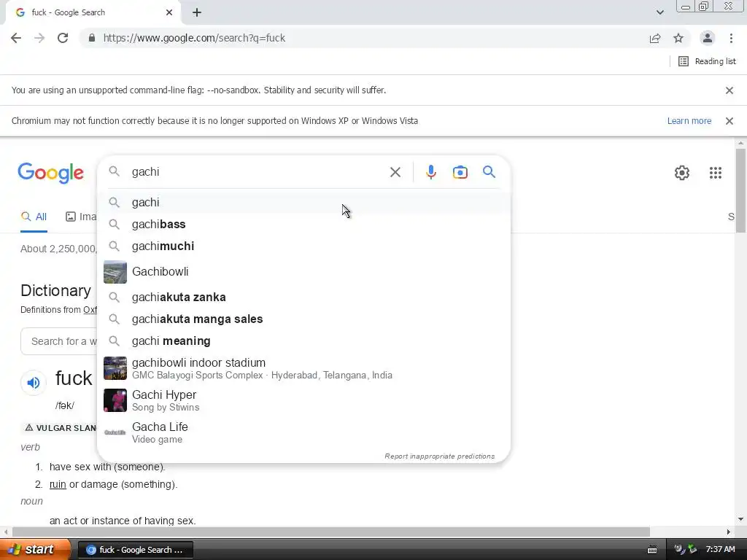
Task: Open the Learn more link
Action: tap(689, 121)
